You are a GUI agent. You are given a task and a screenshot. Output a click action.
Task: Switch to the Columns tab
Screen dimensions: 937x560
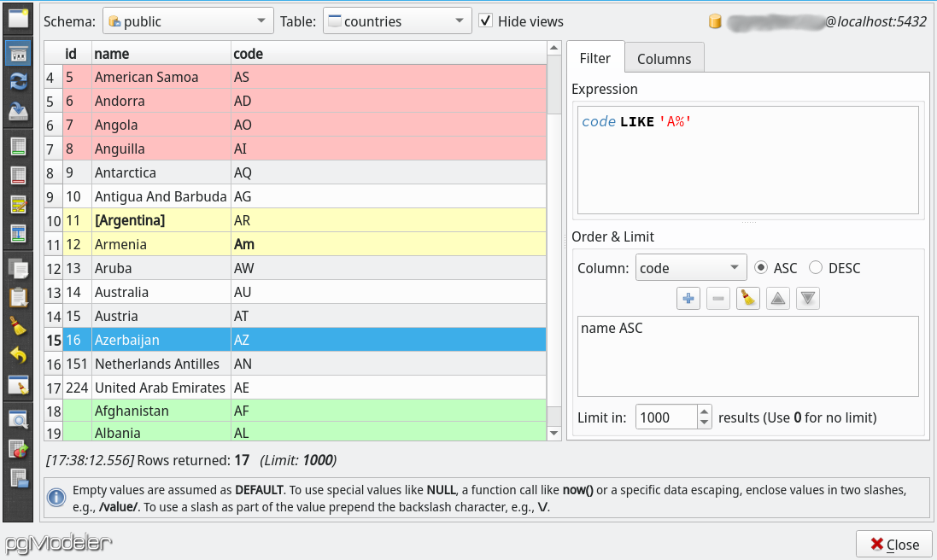pyautogui.click(x=664, y=59)
